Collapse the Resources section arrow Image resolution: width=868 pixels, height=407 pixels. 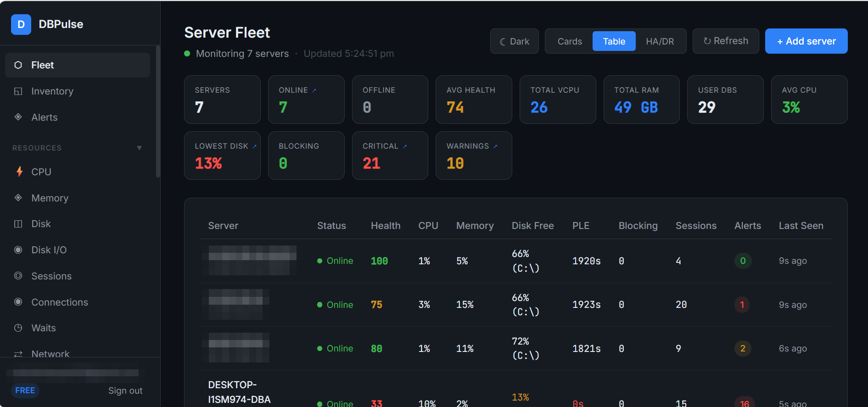139,148
